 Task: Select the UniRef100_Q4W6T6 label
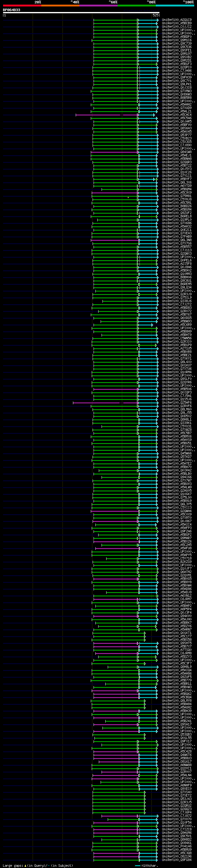(x=177, y=754)
